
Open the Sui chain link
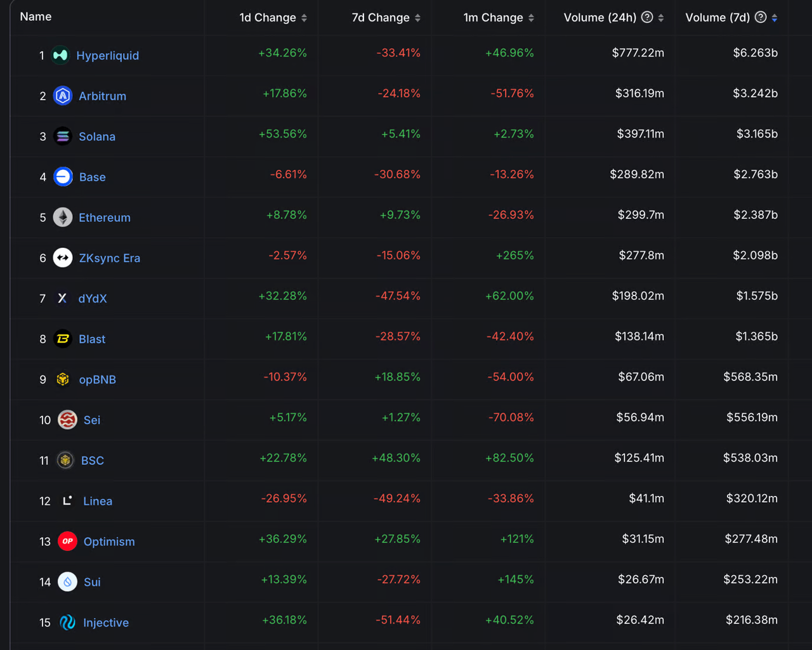click(x=92, y=582)
